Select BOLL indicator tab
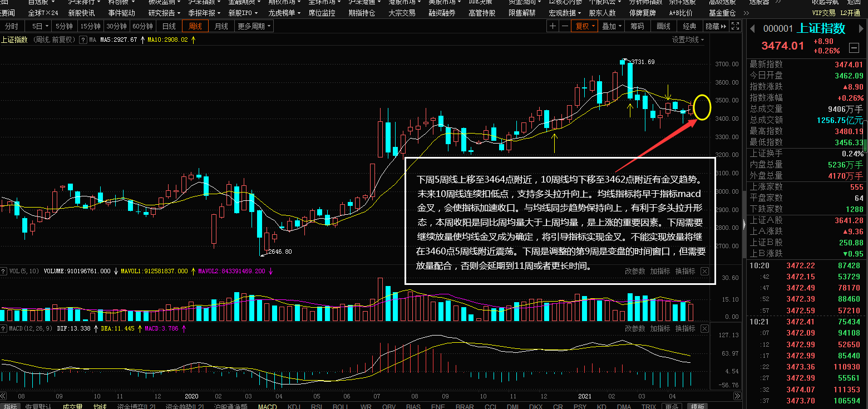 click(340, 406)
